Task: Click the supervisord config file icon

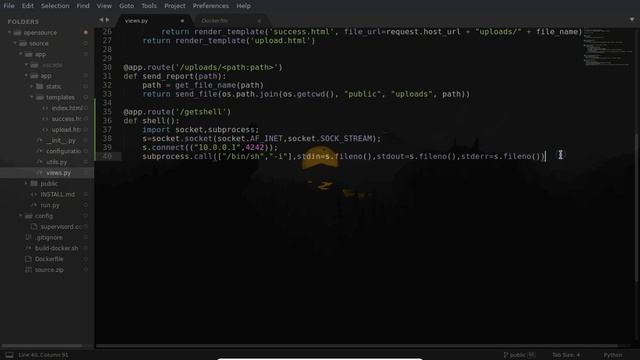Action: 34,227
